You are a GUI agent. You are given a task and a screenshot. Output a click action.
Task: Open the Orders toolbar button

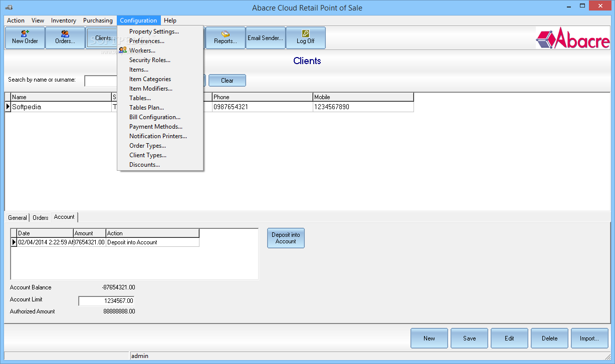(65, 38)
